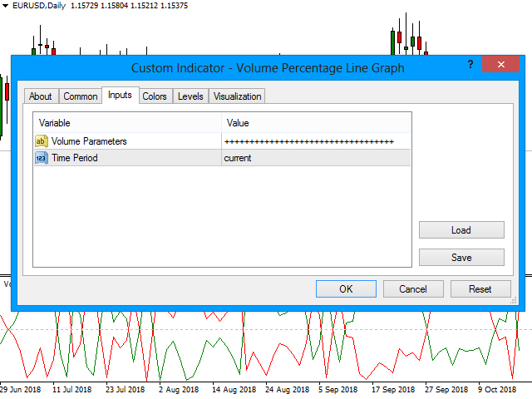Click the 29 Jun 2018 date label on chart axis

pyautogui.click(x=20, y=390)
